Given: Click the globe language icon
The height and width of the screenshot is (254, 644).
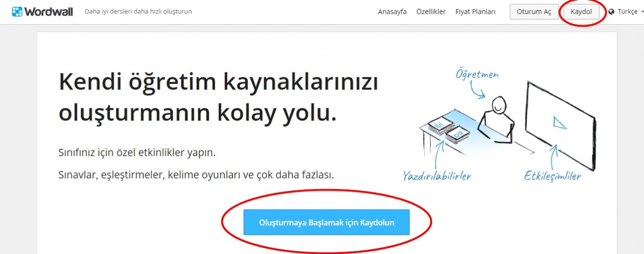Looking at the screenshot, I should click(611, 12).
